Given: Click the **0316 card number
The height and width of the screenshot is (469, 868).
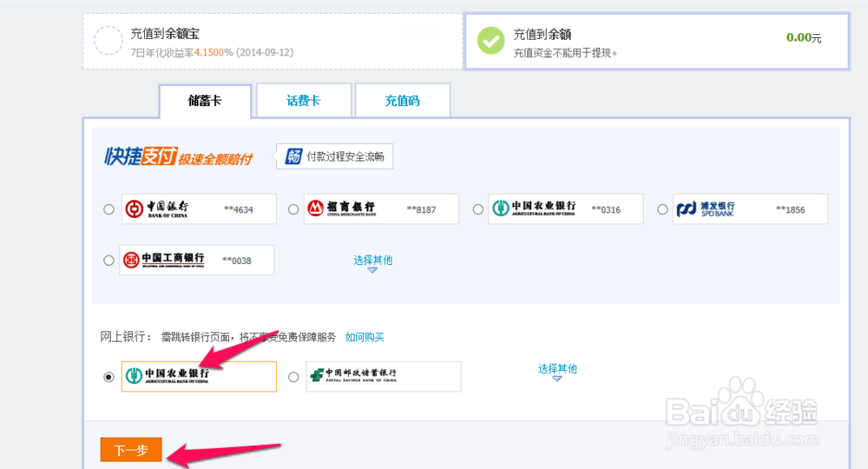Looking at the screenshot, I should pos(606,209).
